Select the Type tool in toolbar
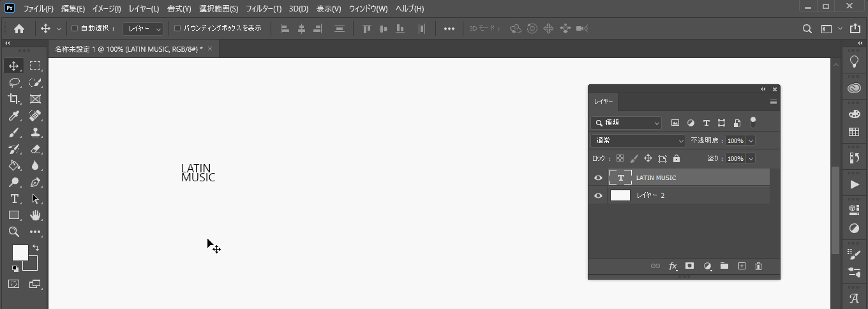The image size is (868, 309). tap(14, 199)
